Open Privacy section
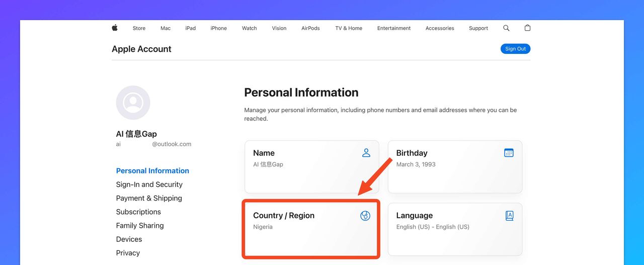Image resolution: width=644 pixels, height=265 pixels. (128, 253)
